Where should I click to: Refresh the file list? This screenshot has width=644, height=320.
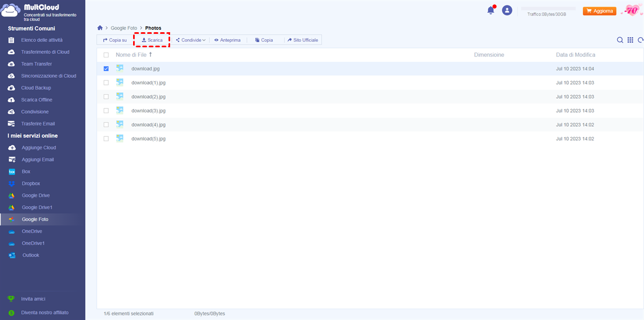coord(640,40)
